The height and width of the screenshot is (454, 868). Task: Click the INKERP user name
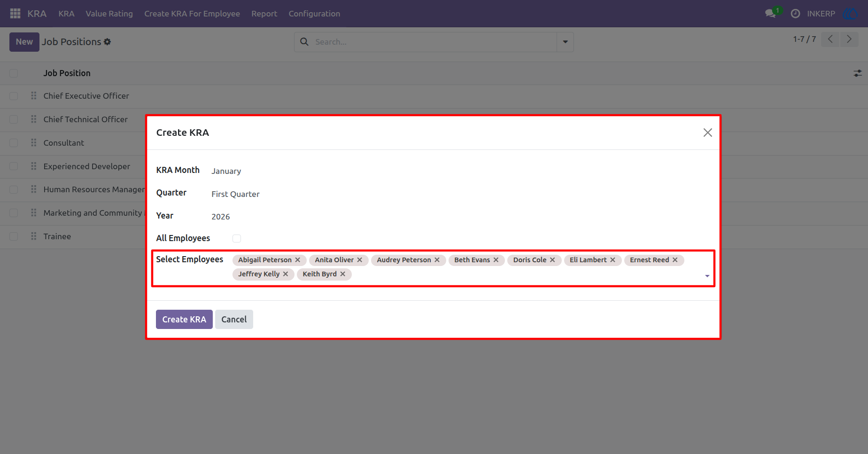821,14
